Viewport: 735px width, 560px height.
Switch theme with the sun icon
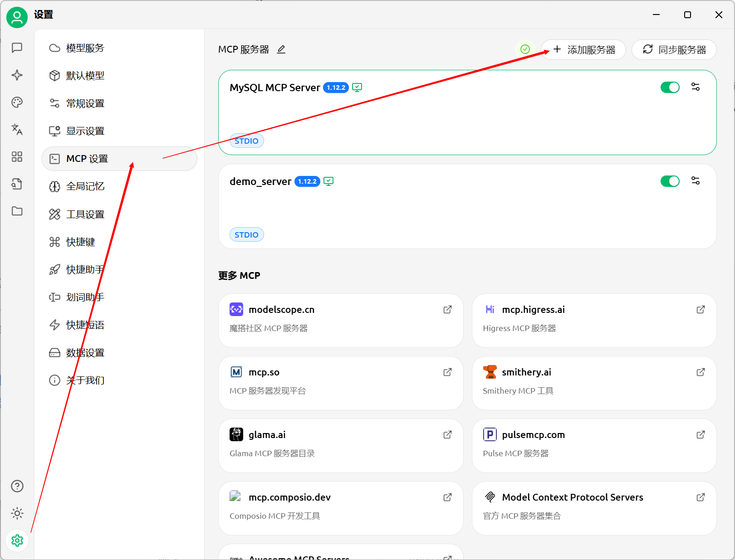17,513
